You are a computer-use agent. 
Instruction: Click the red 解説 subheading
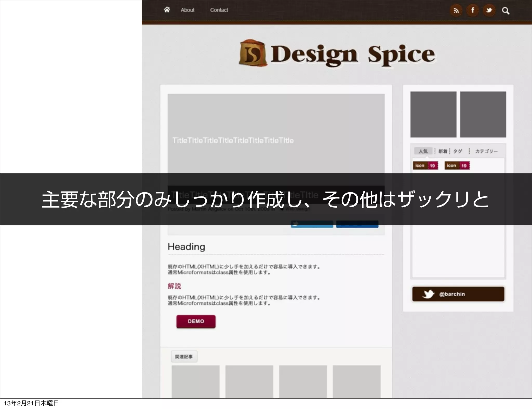tap(174, 286)
